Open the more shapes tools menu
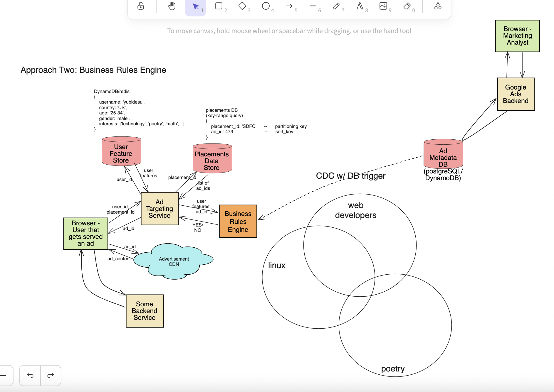554x392 pixels. tap(438, 6)
